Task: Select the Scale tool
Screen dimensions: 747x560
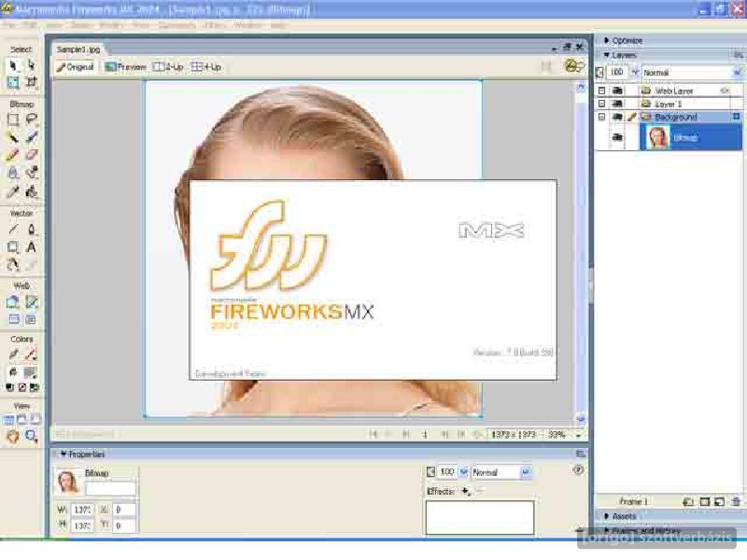Action: coord(13,82)
